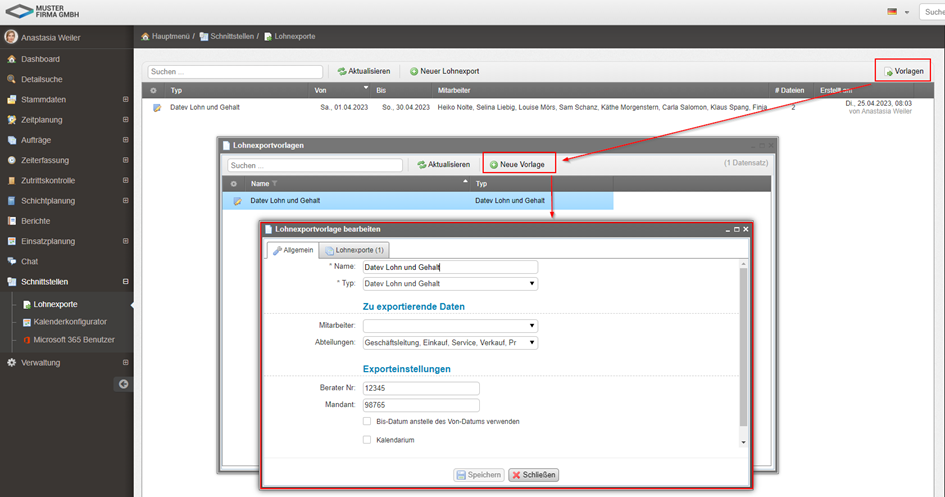Click the Vorlagen button in toolbar
Screen dimensions: 945x497
point(903,71)
